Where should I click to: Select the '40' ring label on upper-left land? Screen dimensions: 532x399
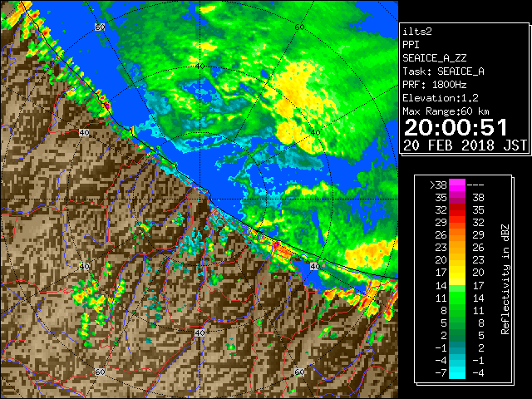(x=84, y=133)
